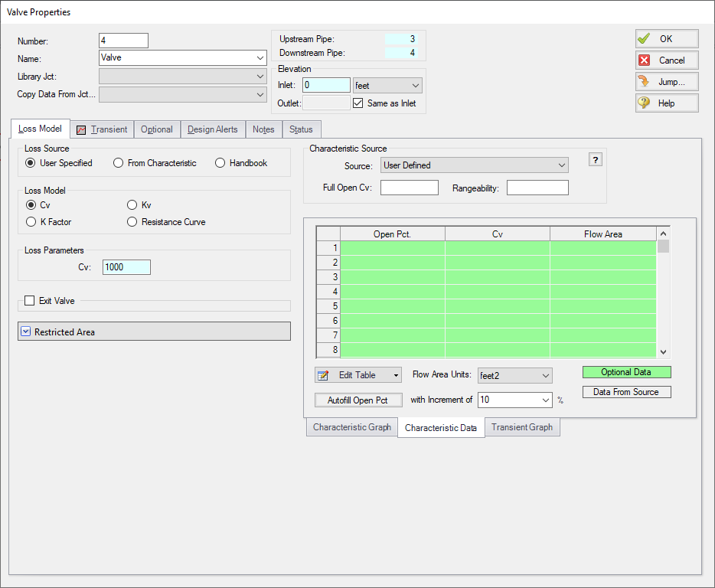Click the Full Open Cv input field

[409, 188]
